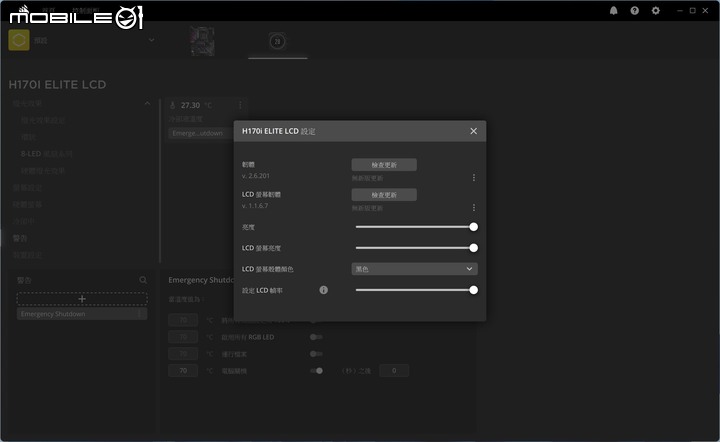Screen dimensions: 720x442
Task: Close the H170i ELITE LCD settings dialog
Action: [x=473, y=131]
